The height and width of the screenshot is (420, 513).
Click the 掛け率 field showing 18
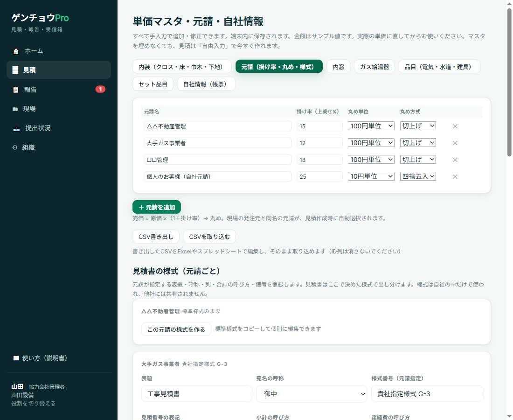[x=319, y=160]
